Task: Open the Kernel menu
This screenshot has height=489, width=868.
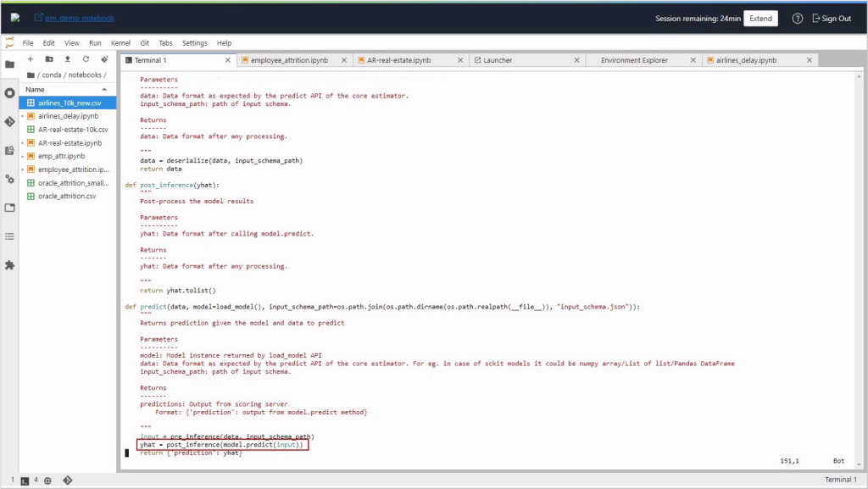Action: click(120, 42)
